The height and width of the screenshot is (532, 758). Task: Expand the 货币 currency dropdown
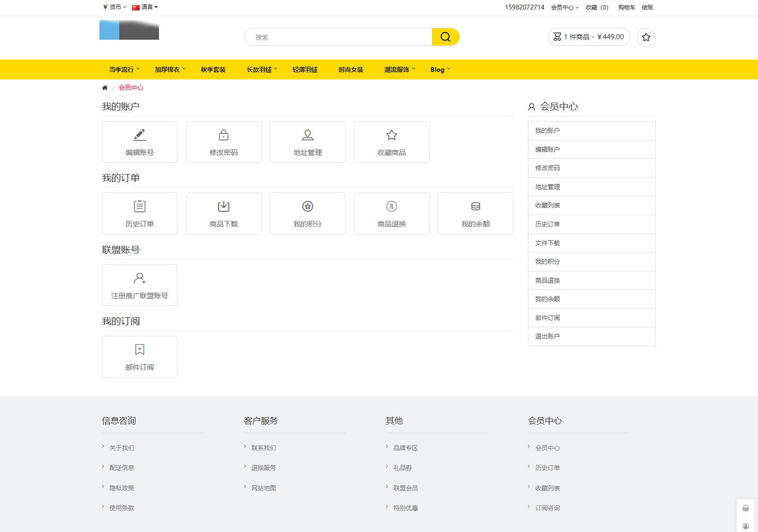(115, 7)
